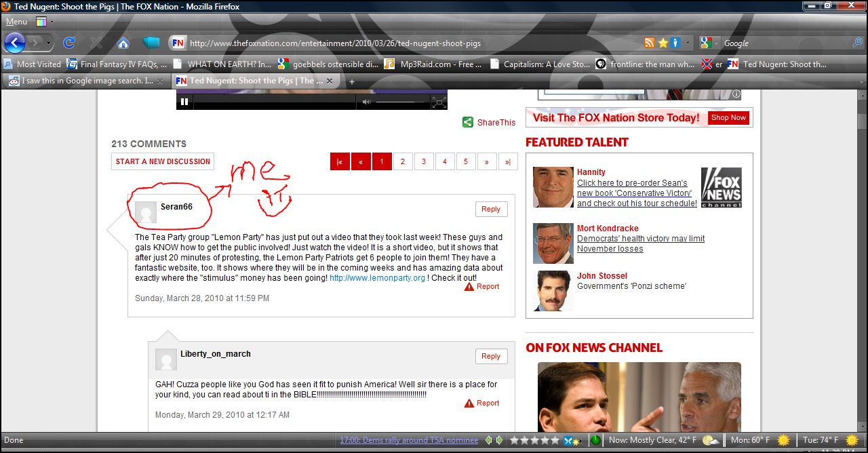
Task: Open the lemonparty.org link in comment
Action: tap(377, 278)
